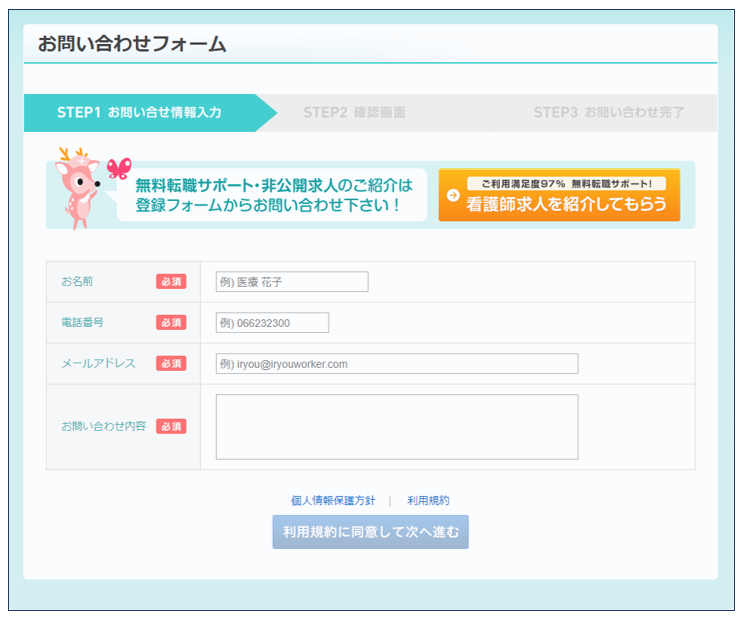This screenshot has height=618, width=749.
Task: Open the 利用規約 link
Action: (428, 501)
